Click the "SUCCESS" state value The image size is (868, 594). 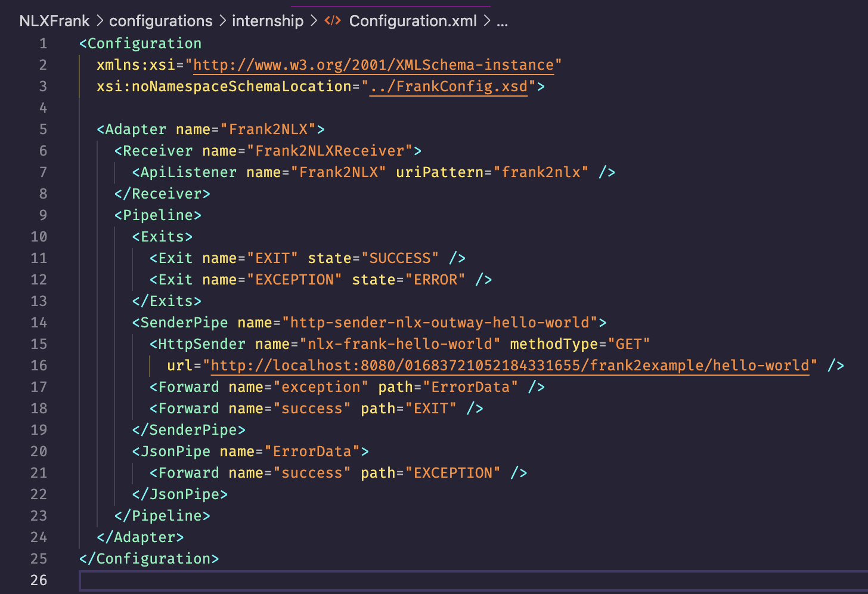click(x=400, y=258)
